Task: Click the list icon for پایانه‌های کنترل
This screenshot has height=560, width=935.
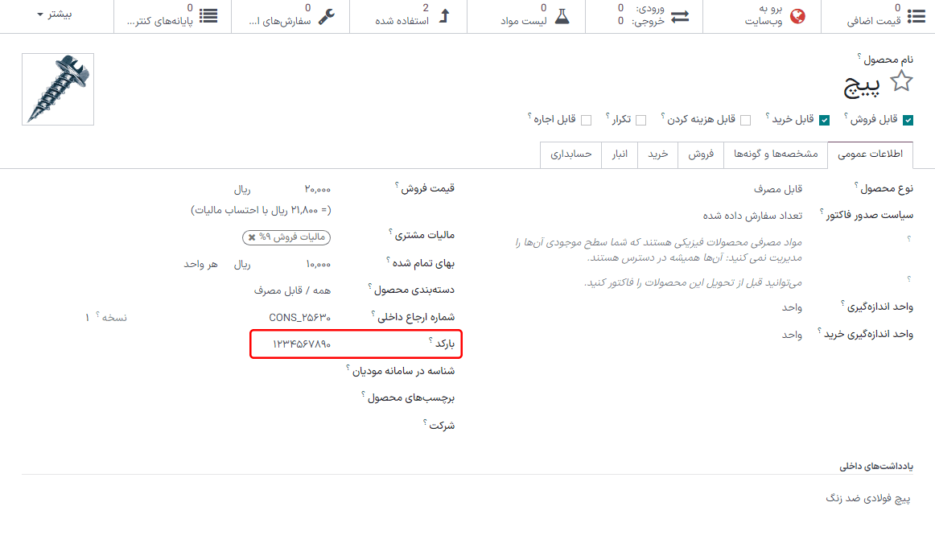Action: click(x=208, y=16)
